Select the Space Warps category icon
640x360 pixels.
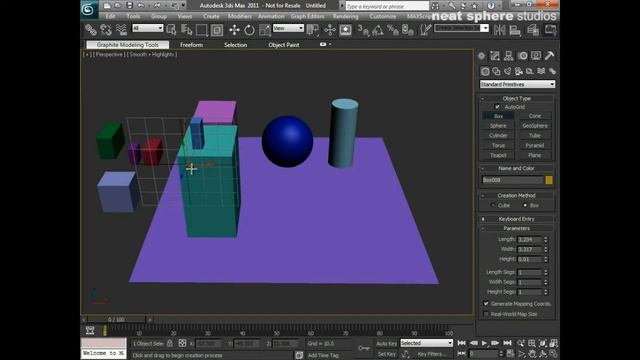click(541, 71)
